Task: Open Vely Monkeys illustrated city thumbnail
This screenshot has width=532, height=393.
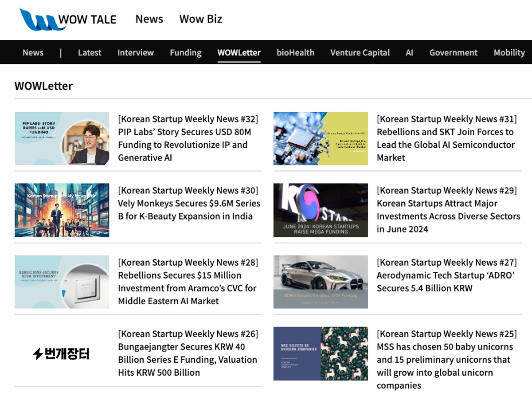Action: pyautogui.click(x=62, y=210)
